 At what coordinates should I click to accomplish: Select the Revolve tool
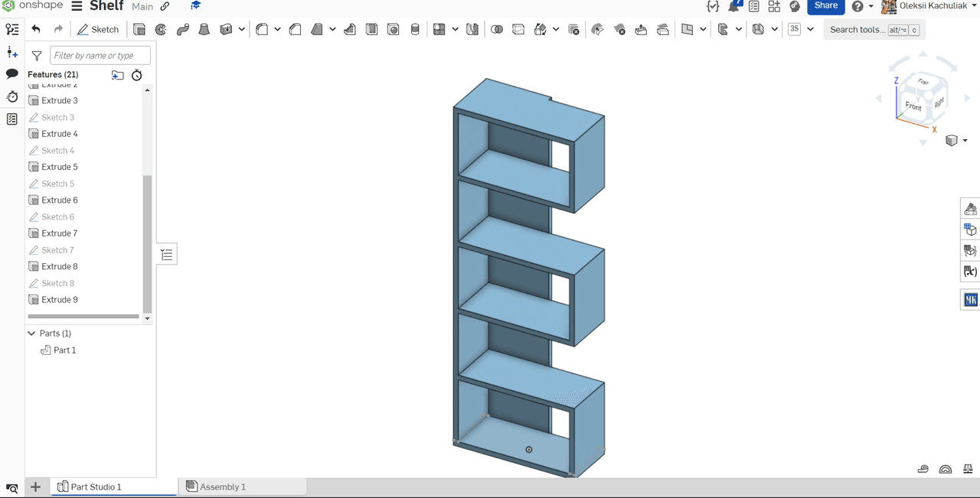(x=161, y=30)
